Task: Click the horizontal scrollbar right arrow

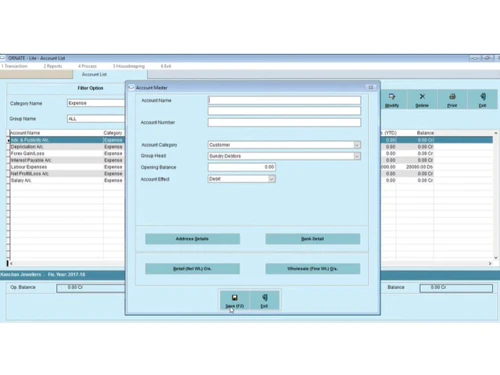Action: 490,263
